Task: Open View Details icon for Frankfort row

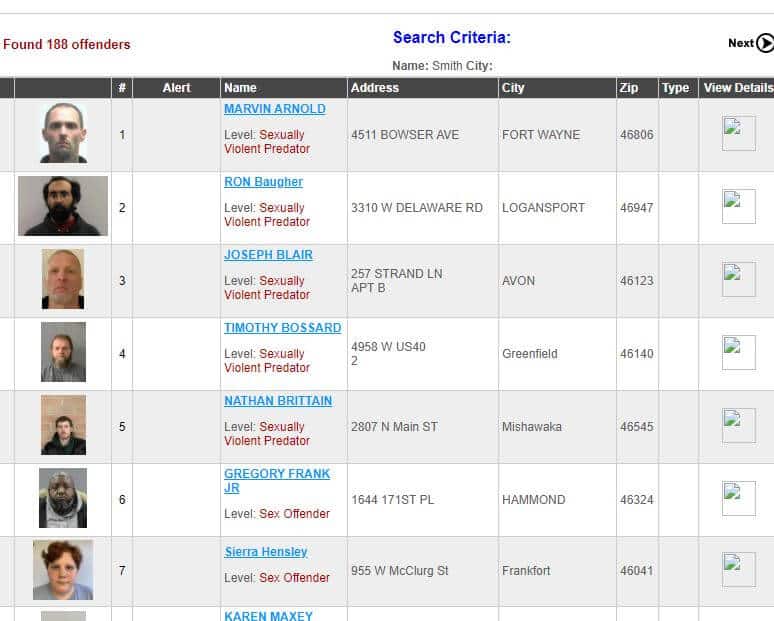Action: tap(739, 570)
